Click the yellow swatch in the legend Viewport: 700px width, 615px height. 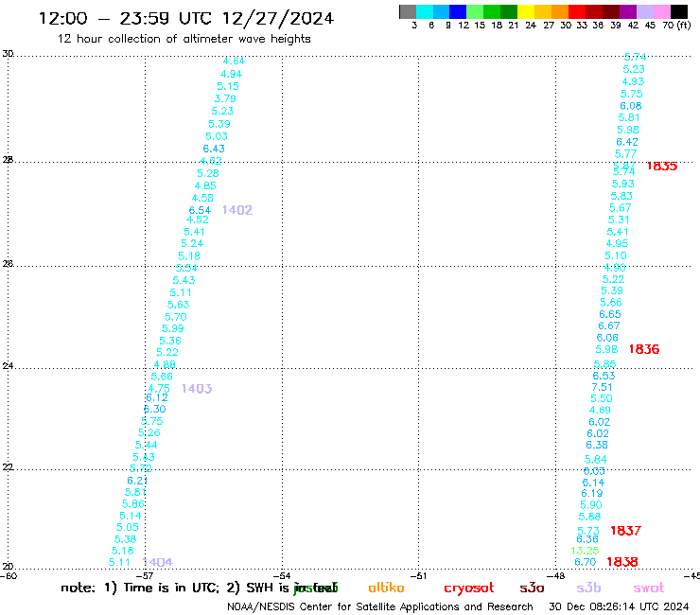click(x=526, y=11)
